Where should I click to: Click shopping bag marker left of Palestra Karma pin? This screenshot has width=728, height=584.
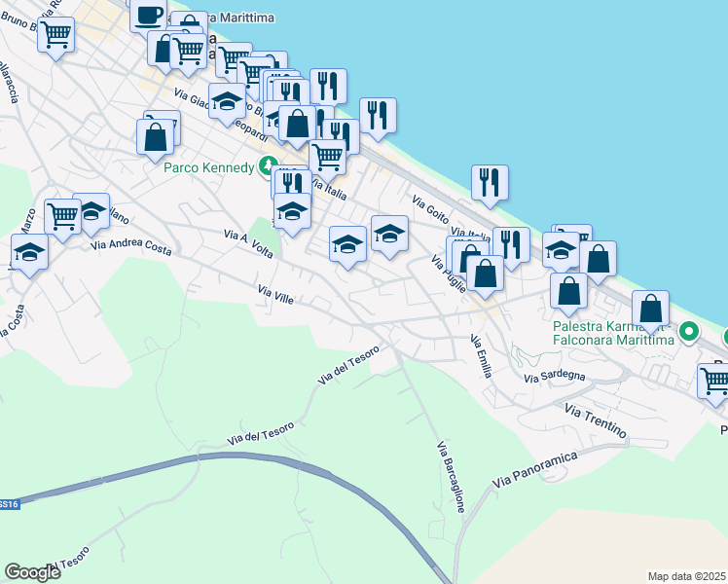pos(650,309)
